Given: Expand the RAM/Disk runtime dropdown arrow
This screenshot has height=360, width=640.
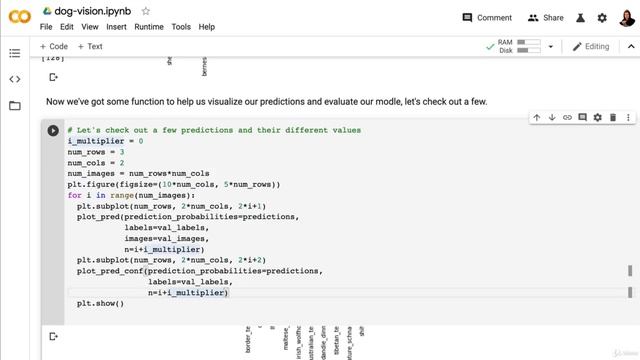Looking at the screenshot, I should pyautogui.click(x=551, y=47).
